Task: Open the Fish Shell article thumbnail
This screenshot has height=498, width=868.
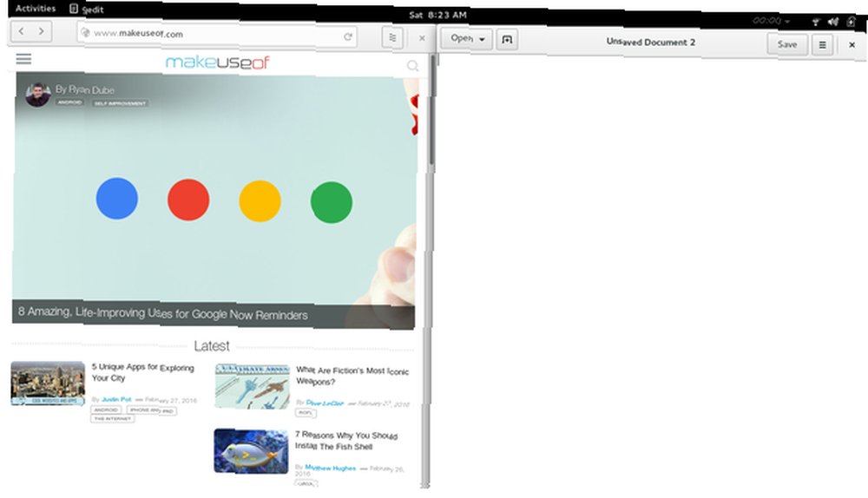Action: coord(252,451)
